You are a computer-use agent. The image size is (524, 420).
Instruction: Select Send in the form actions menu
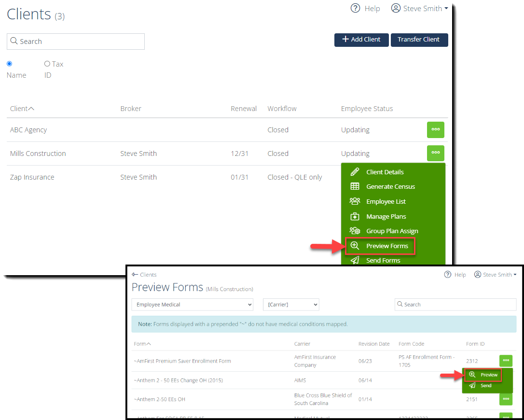[x=480, y=386]
